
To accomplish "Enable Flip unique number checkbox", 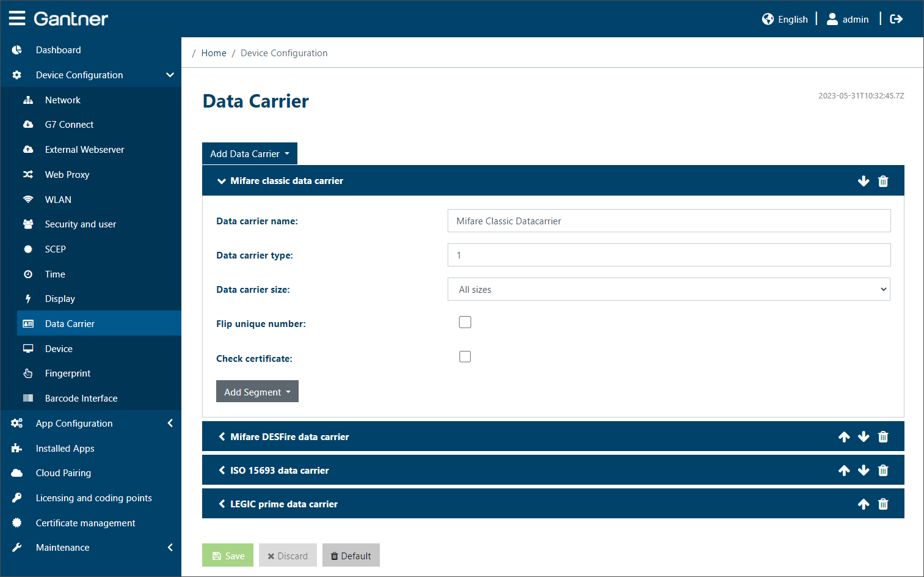I will [465, 322].
